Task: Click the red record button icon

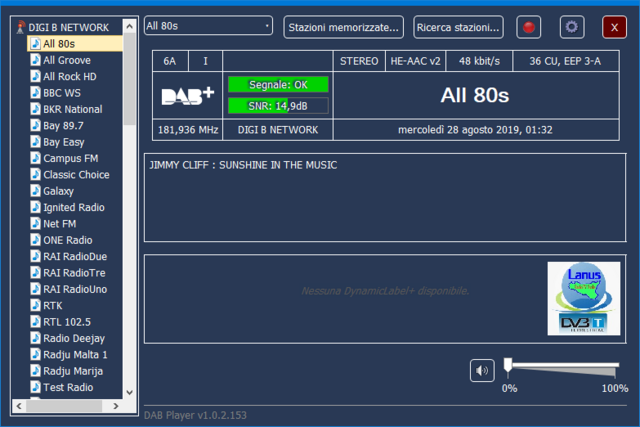Action: tap(529, 27)
